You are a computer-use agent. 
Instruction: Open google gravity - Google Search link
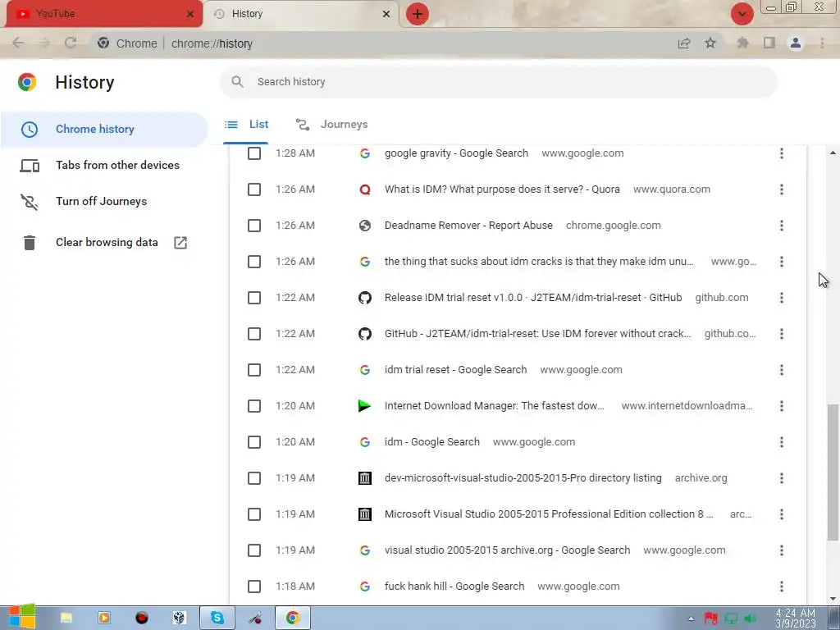(x=456, y=153)
